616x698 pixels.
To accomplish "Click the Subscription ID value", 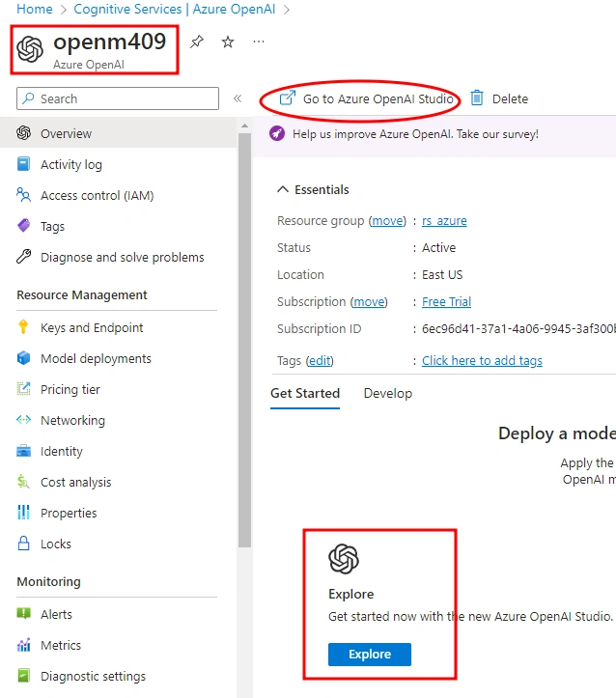I will coord(519,329).
